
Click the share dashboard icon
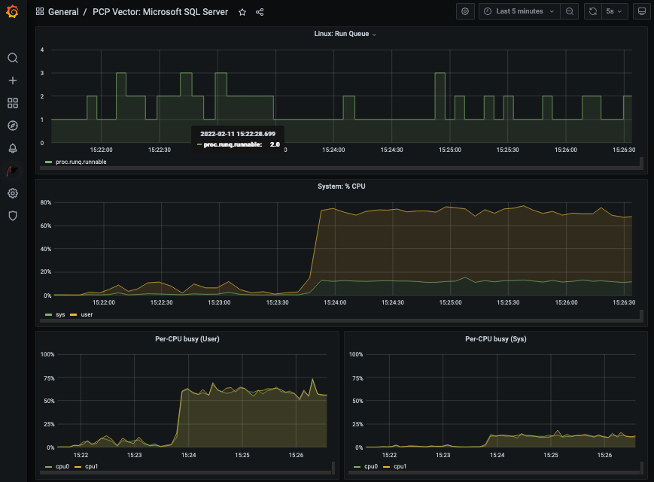coord(260,12)
